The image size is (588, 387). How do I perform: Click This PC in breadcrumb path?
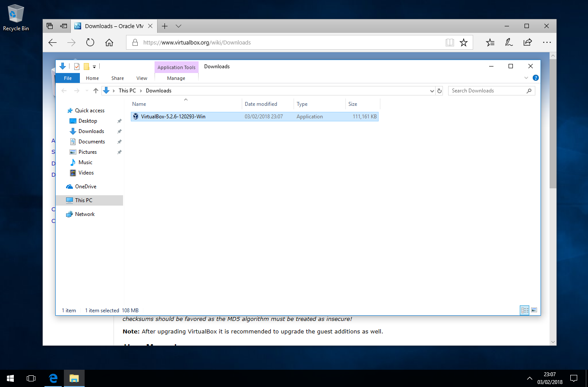tap(127, 91)
